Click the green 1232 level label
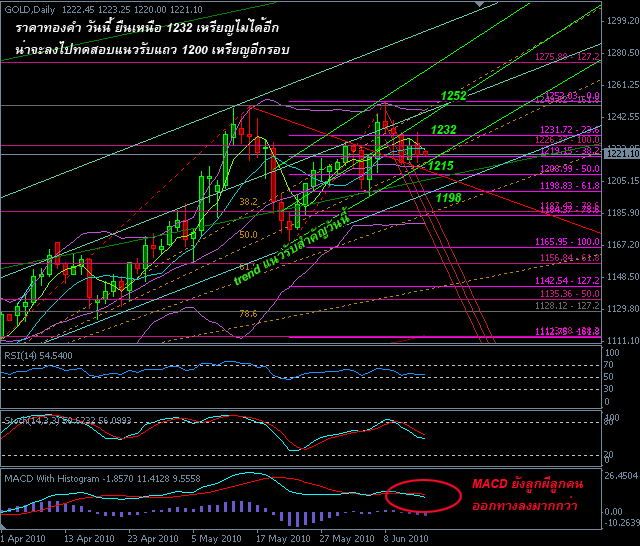 [444, 130]
